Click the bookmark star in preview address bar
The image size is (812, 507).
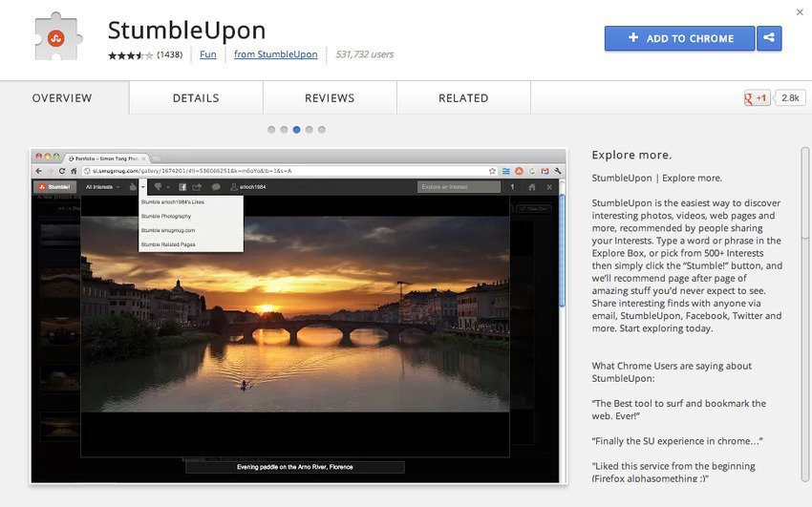492,171
